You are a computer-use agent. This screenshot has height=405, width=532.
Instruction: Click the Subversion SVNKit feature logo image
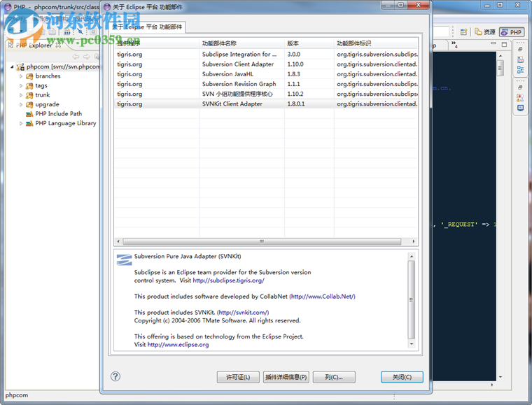(124, 260)
